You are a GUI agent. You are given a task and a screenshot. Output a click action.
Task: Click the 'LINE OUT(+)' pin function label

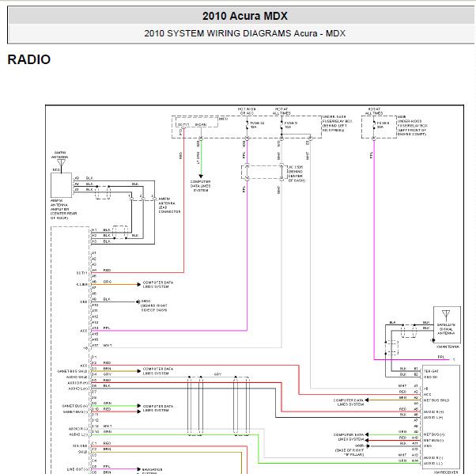[77, 469]
